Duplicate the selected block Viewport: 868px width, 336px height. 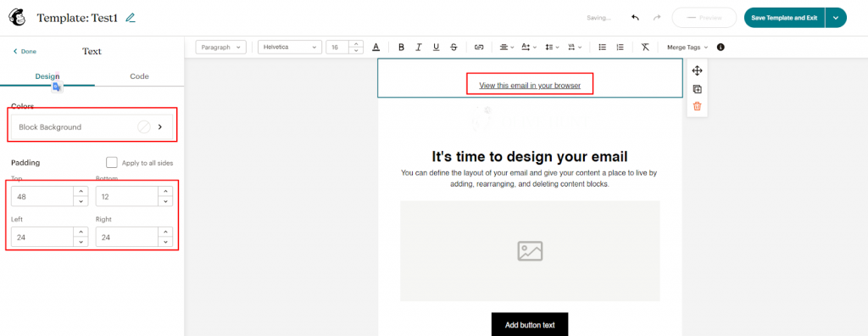coord(697,89)
